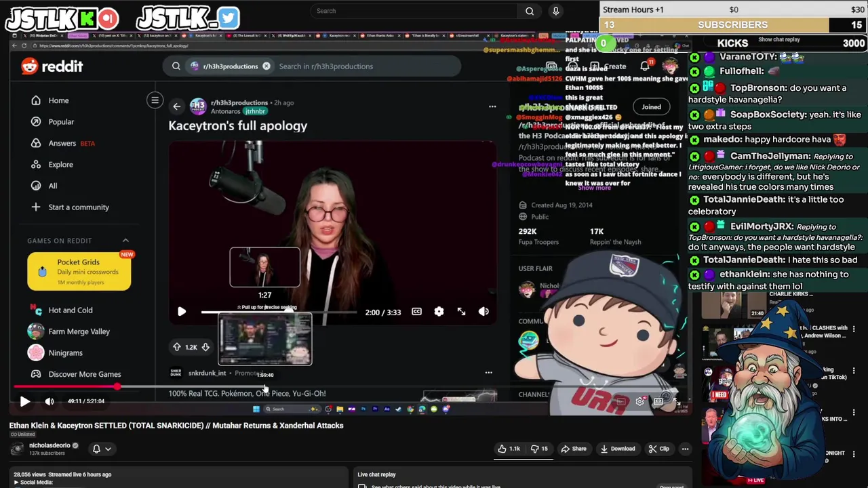This screenshot has height=488, width=868.
Task: Open the YouTube player settings gear
Action: (x=640, y=401)
